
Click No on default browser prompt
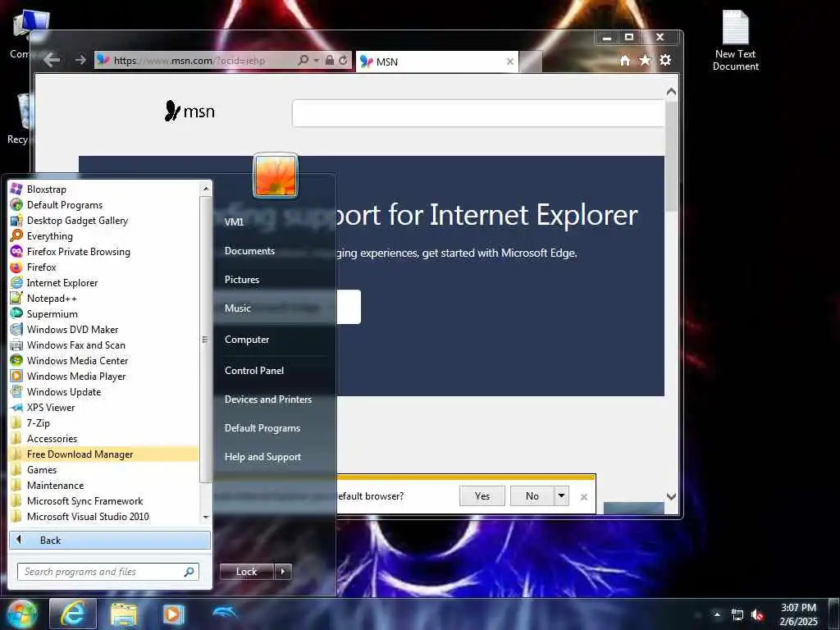(532, 495)
